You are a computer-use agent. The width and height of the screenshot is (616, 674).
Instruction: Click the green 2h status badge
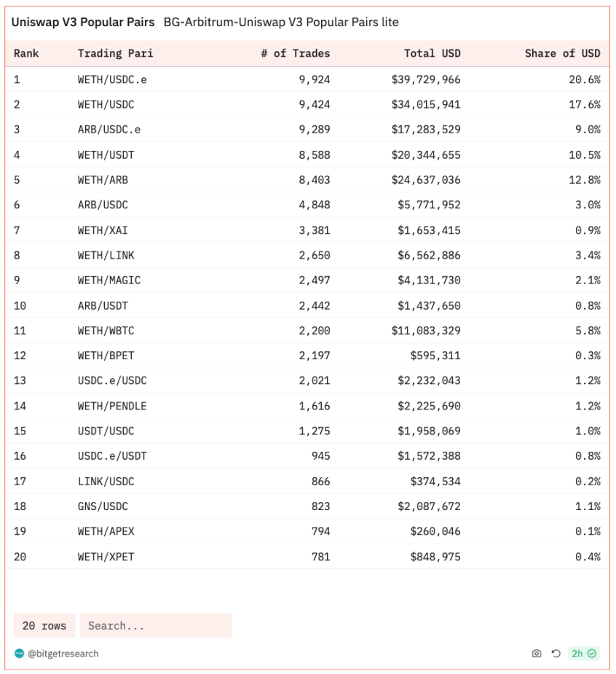584,654
